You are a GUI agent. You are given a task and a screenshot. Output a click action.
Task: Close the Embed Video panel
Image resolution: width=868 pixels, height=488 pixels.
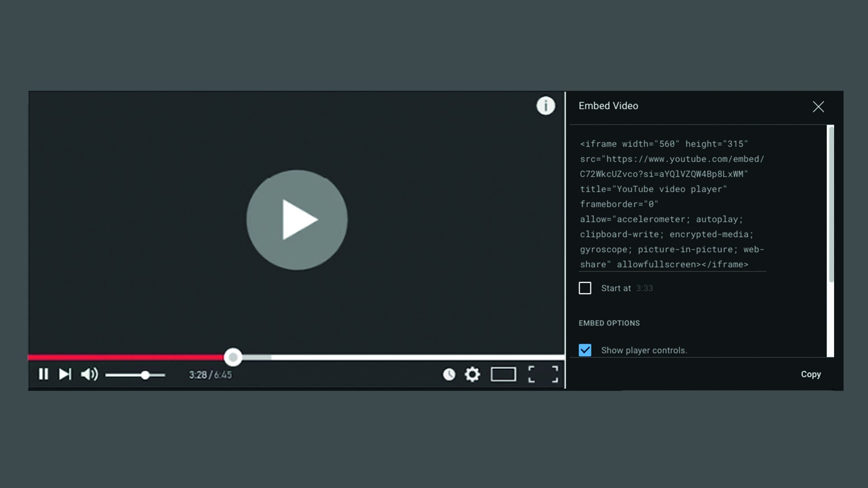pyautogui.click(x=818, y=107)
